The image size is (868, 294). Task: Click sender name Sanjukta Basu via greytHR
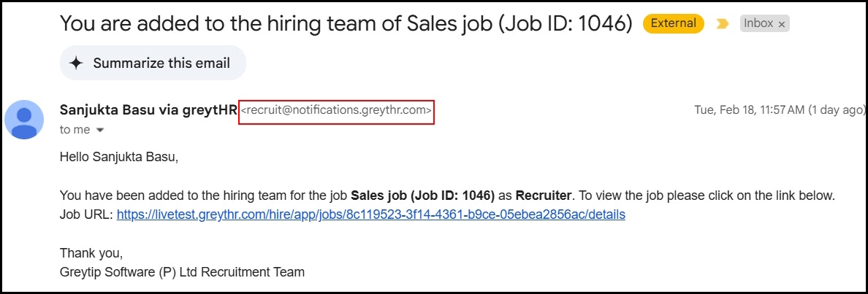pos(148,110)
